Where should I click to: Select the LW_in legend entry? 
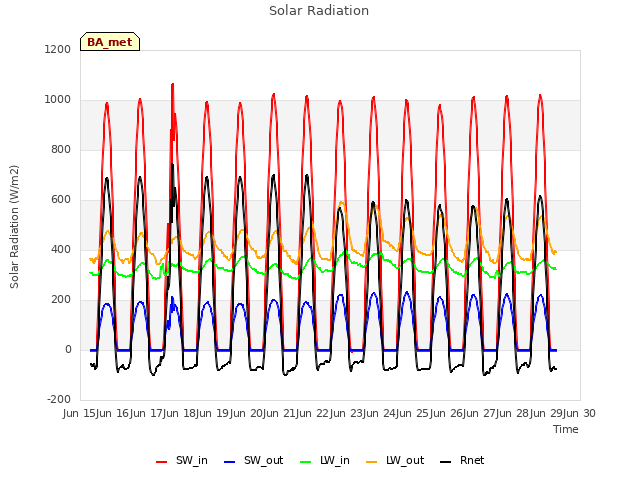(x=325, y=460)
